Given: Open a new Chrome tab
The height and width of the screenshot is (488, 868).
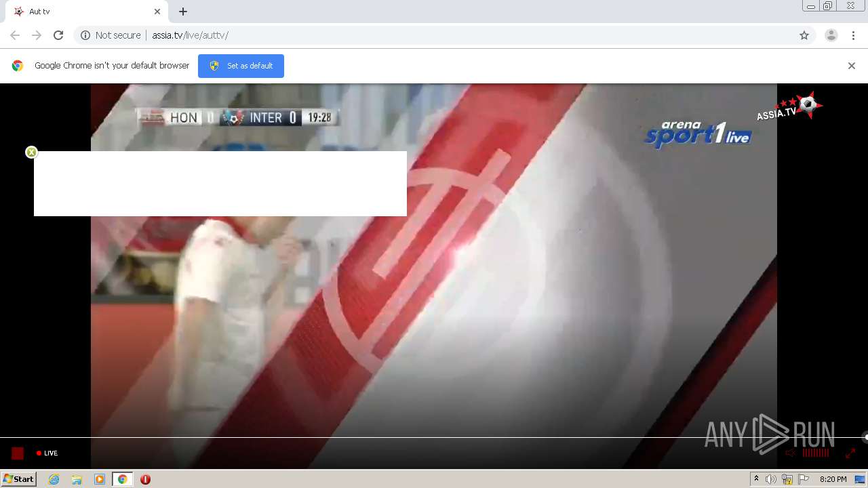Looking at the screenshot, I should 183,12.
